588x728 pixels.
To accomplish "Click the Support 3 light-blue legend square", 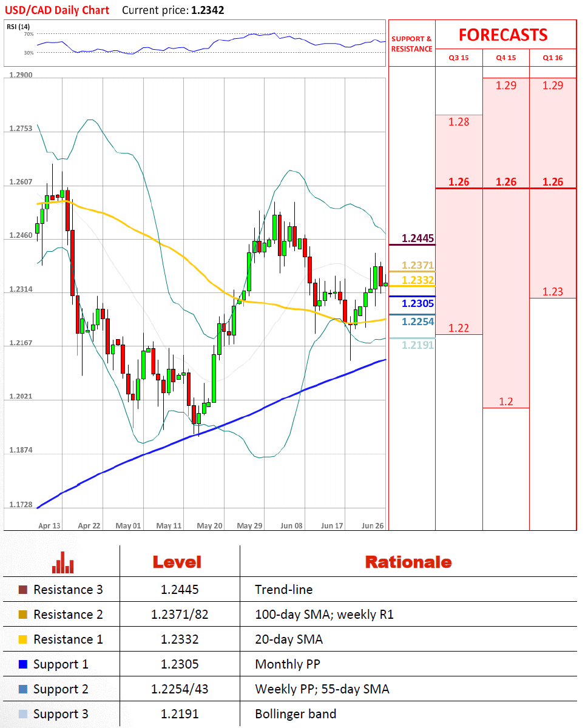I will 23,714.
